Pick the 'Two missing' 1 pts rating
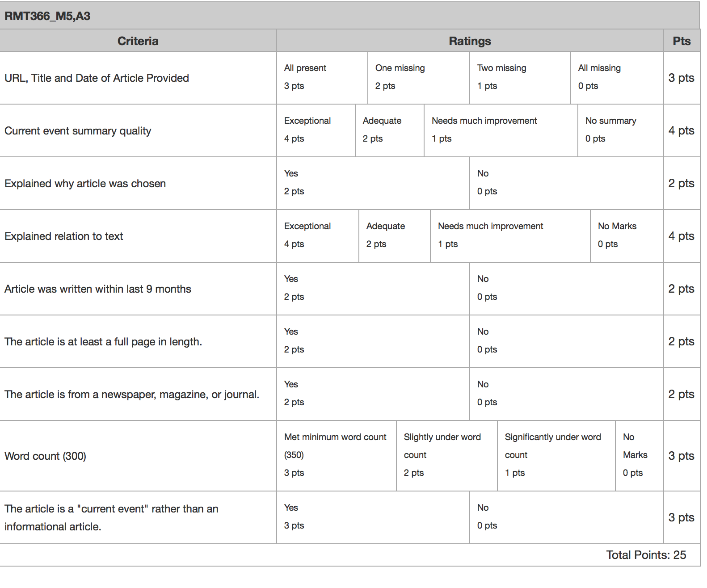Screen dimensions: 707x588 pos(520,78)
